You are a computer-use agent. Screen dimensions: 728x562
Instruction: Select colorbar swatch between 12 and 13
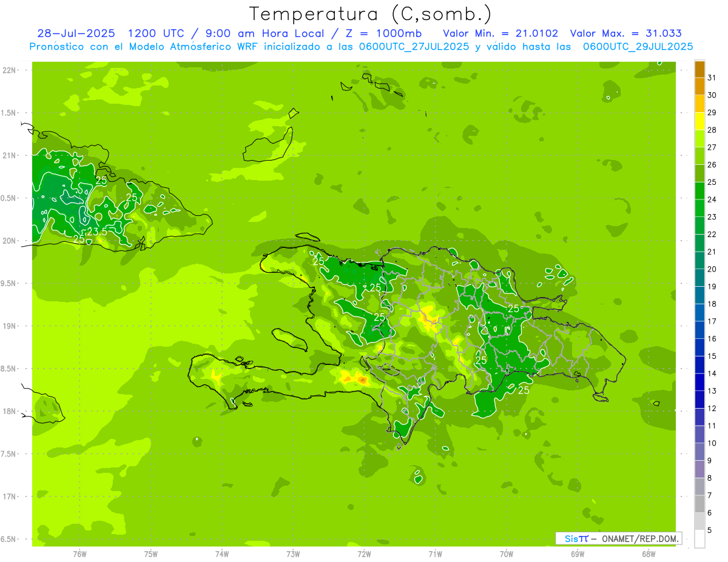tap(699, 400)
